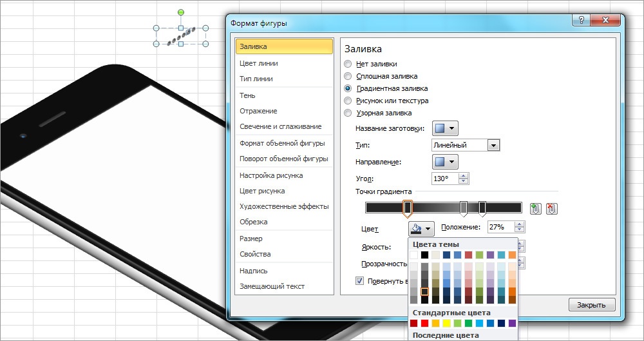Image resolution: width=644 pixels, height=341 pixels.
Task: Click the Закрыть button
Action: [592, 305]
